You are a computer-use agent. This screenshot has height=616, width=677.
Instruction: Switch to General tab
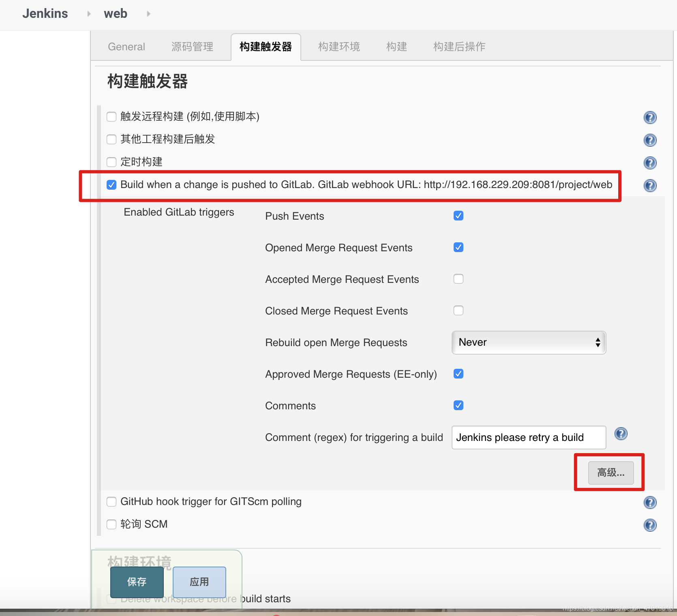126,47
